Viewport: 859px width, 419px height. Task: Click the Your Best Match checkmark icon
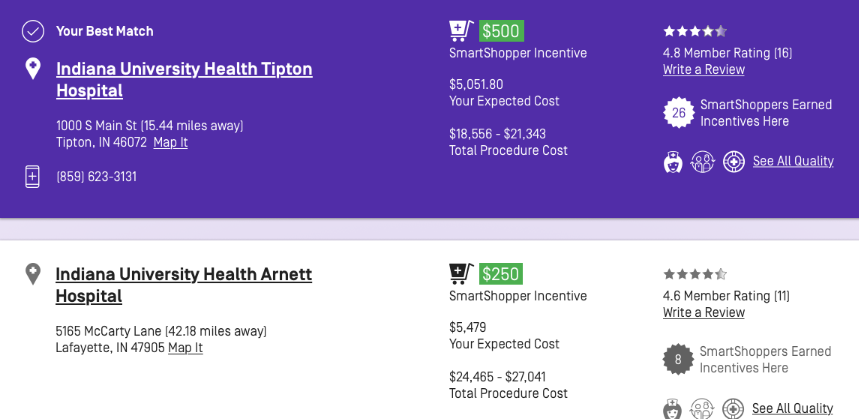(x=33, y=31)
